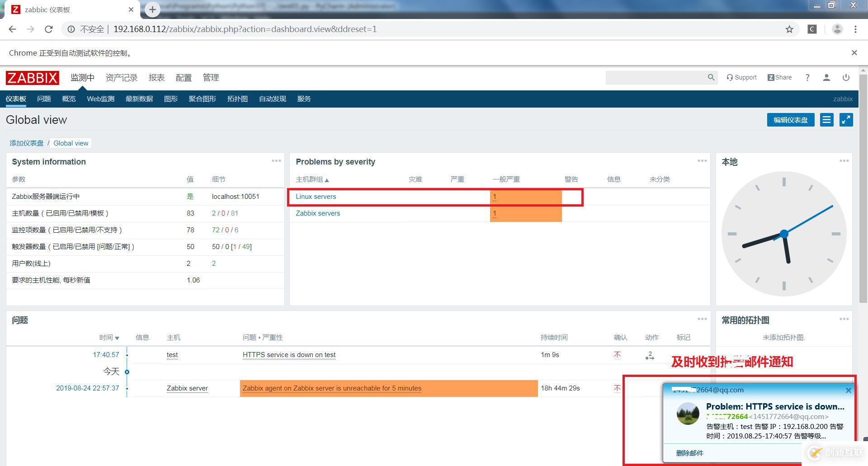Open a new browser tab

click(x=152, y=9)
